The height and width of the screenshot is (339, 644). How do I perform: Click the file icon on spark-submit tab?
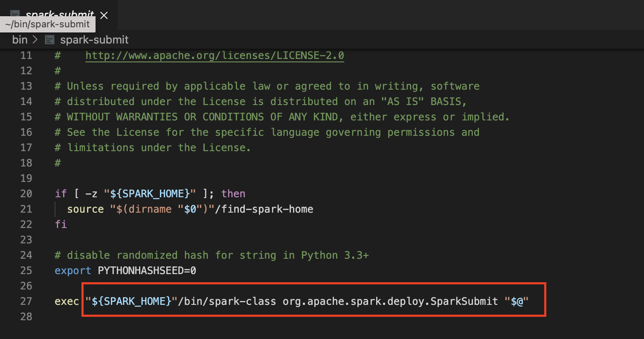click(15, 15)
